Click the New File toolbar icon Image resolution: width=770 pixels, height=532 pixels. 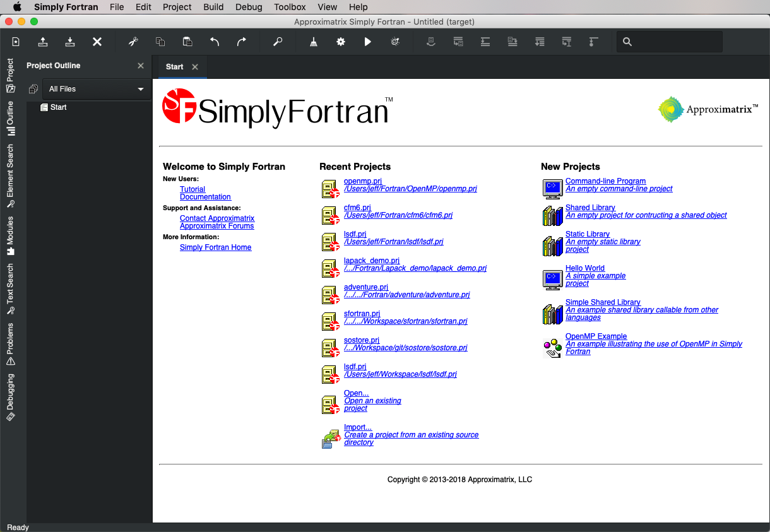(x=16, y=42)
